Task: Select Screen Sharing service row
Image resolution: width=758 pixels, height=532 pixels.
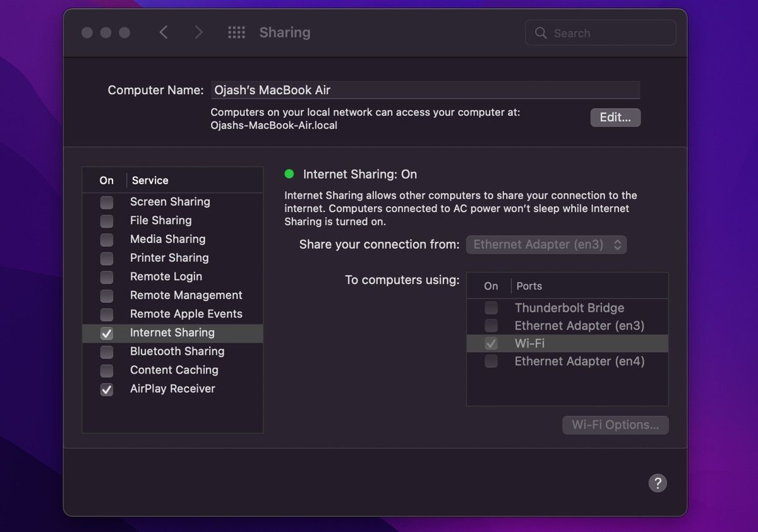Action: point(172,202)
